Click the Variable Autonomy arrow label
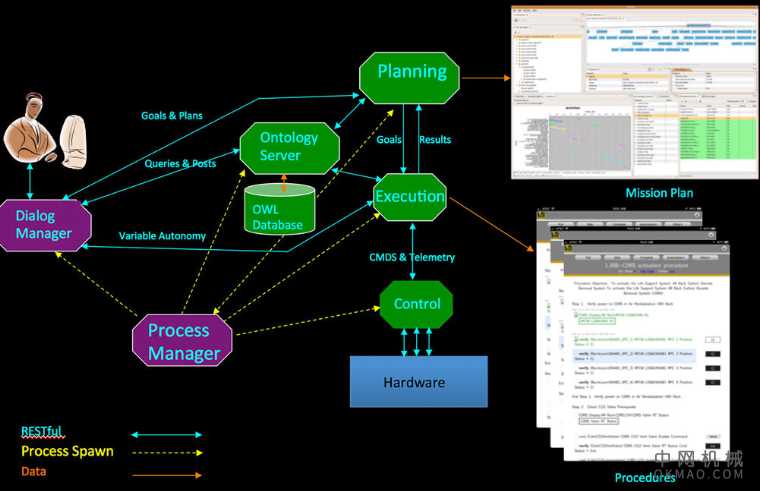The width and height of the screenshot is (760, 491). pos(162,236)
